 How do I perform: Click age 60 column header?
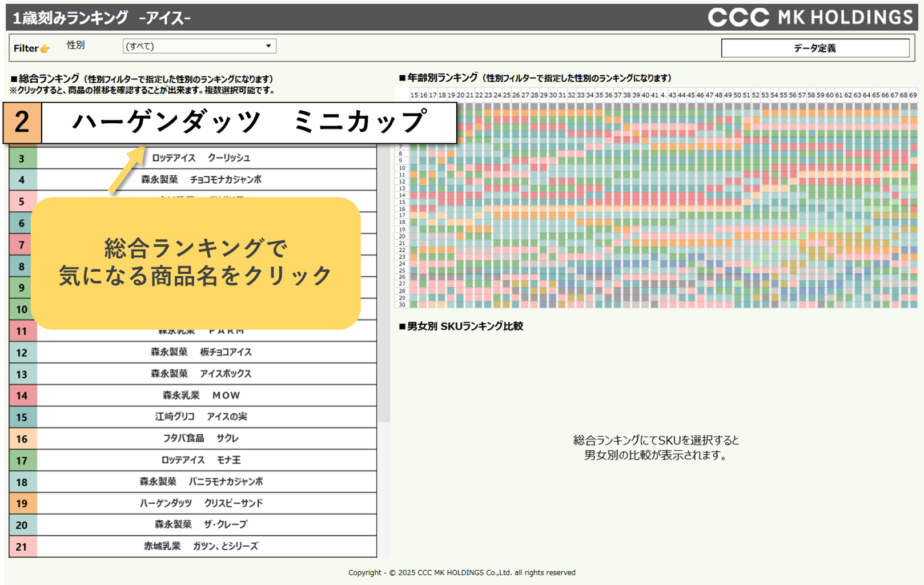[830, 95]
